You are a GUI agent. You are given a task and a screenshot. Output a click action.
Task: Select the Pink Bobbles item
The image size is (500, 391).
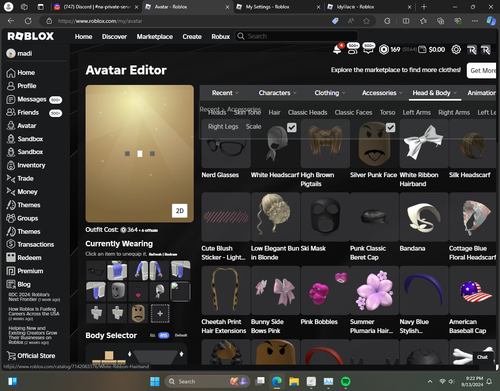[325, 290]
